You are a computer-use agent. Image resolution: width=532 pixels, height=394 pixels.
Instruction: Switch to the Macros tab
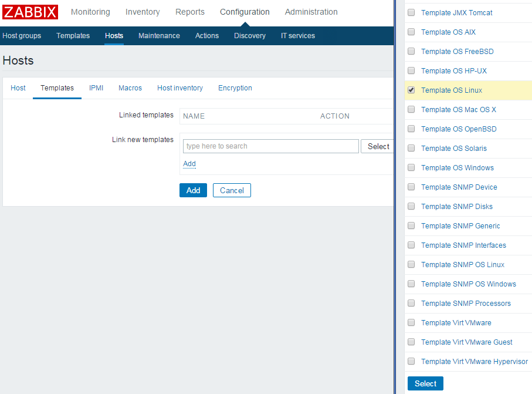pyautogui.click(x=130, y=88)
